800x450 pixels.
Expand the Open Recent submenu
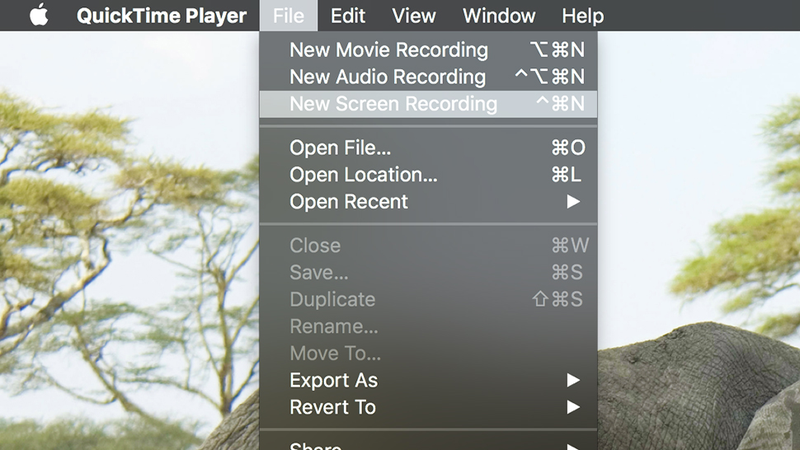click(428, 202)
